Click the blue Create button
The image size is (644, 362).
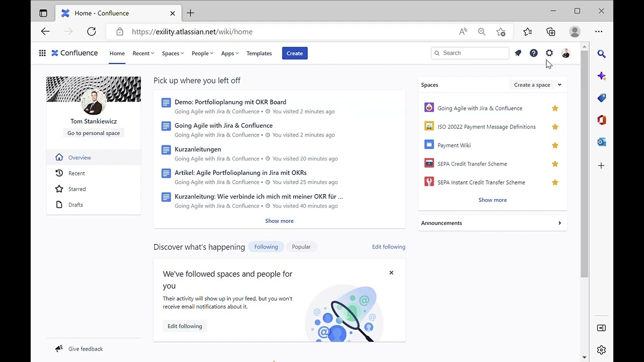[295, 53]
